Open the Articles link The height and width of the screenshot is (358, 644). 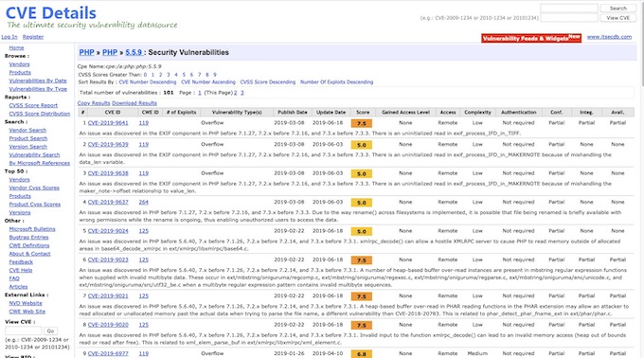[x=18, y=287]
